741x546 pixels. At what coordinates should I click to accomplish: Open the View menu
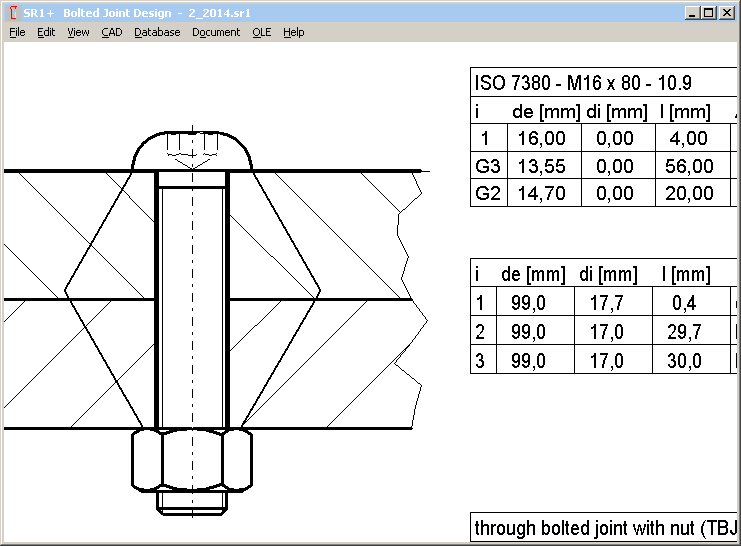[x=78, y=32]
